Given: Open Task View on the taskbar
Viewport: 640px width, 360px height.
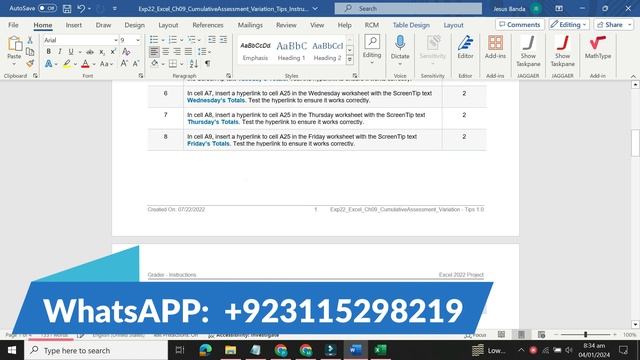Looking at the screenshot, I should point(180,350).
